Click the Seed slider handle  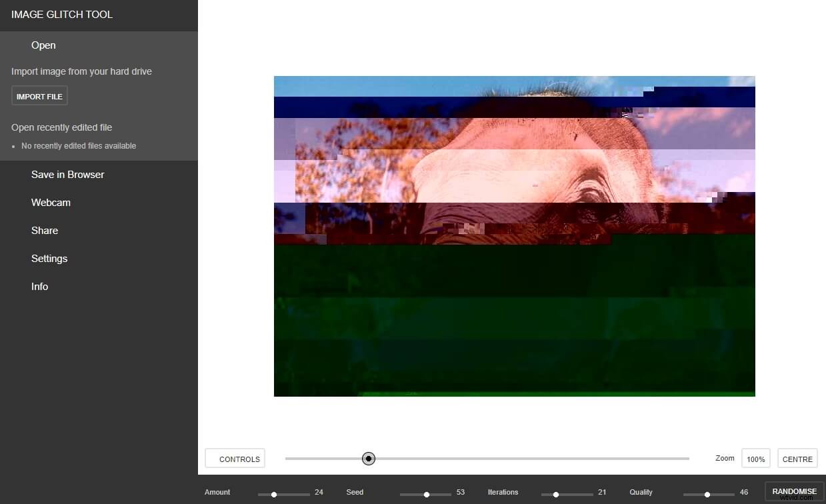coord(426,495)
